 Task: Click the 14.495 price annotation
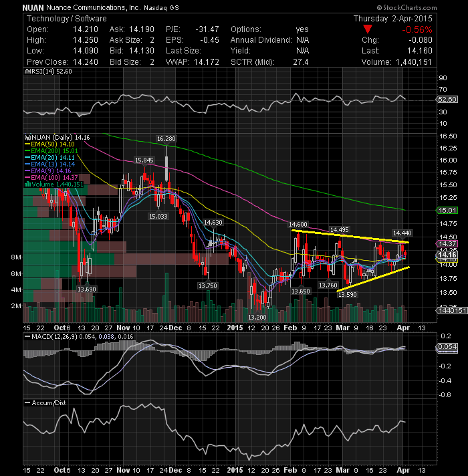[340, 229]
